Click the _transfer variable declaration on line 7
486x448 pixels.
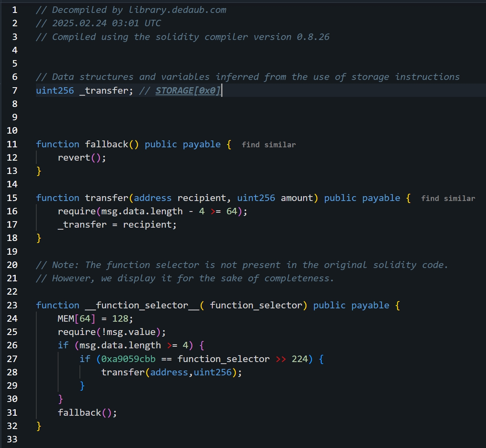(106, 90)
